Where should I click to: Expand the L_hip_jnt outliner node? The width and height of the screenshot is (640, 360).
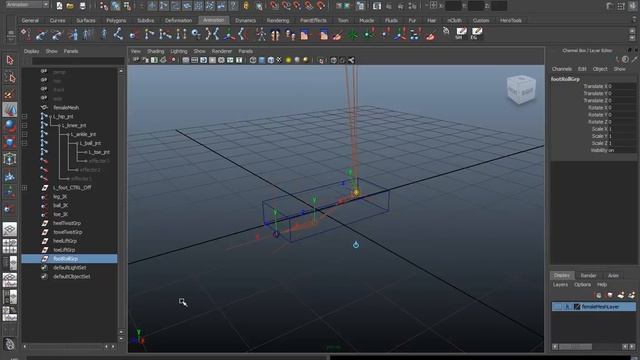24,117
